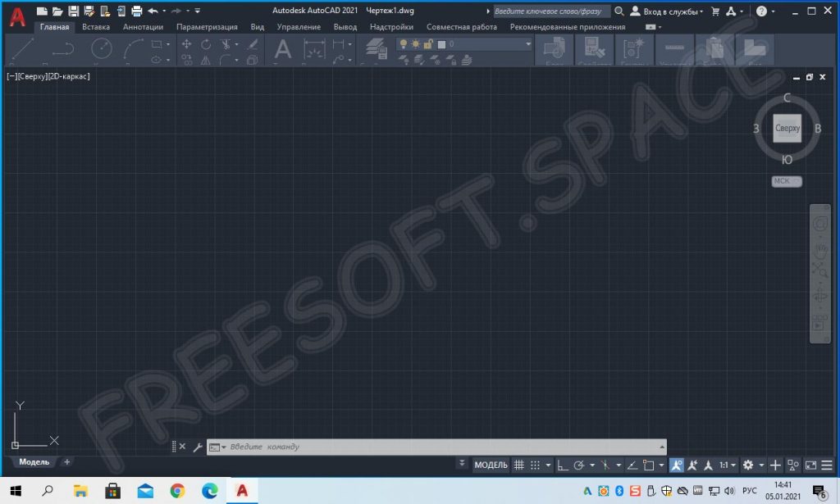
Task: Select the Multiline Text tool
Action: click(x=283, y=48)
